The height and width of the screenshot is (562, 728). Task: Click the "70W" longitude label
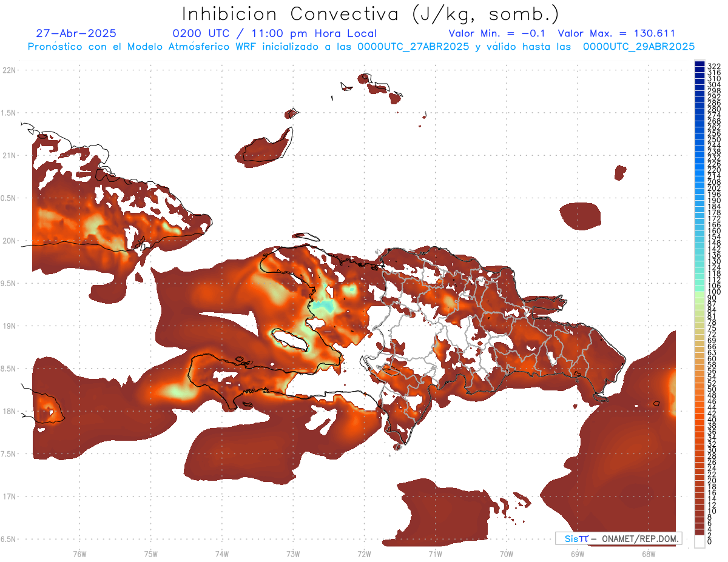coord(506,554)
